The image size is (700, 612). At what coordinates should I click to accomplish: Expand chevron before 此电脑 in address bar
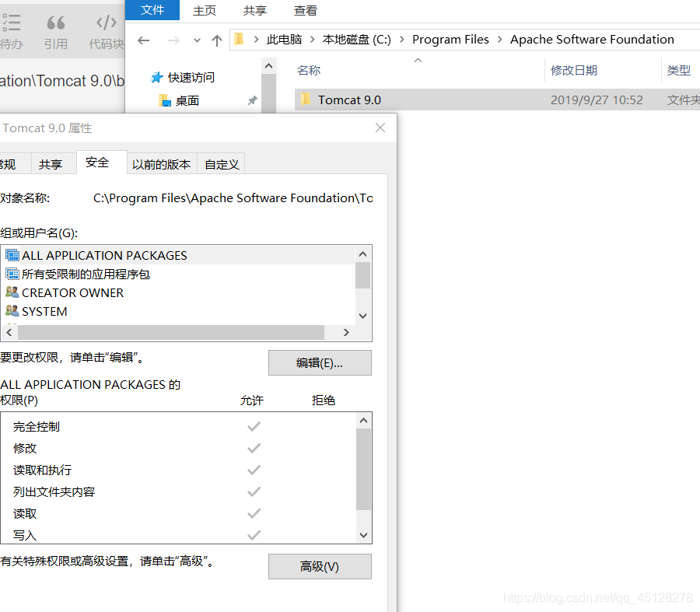pyautogui.click(x=256, y=40)
